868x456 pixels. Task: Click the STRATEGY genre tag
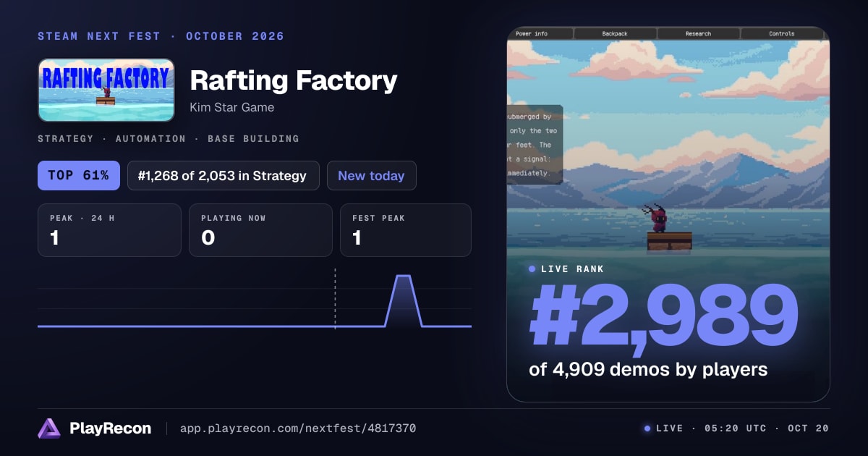(65, 138)
